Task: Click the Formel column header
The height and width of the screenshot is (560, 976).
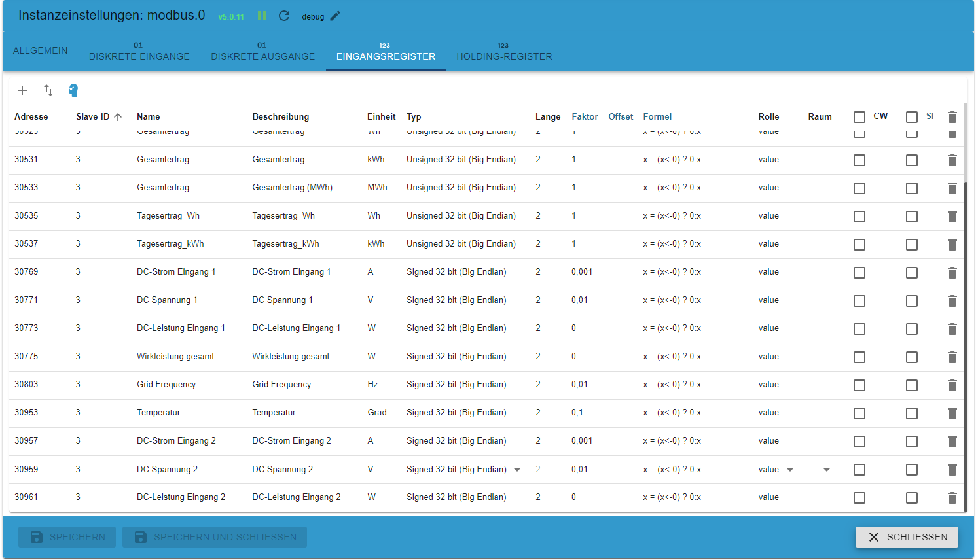Action: [657, 117]
